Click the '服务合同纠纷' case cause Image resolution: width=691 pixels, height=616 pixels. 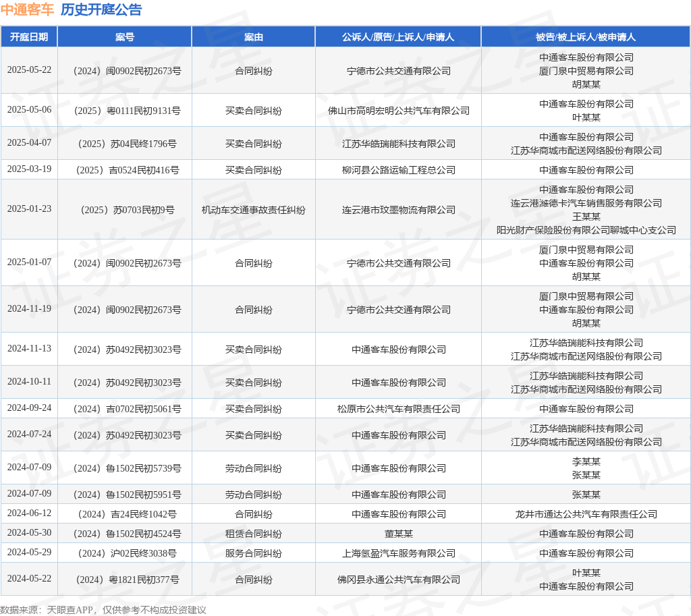254,553
